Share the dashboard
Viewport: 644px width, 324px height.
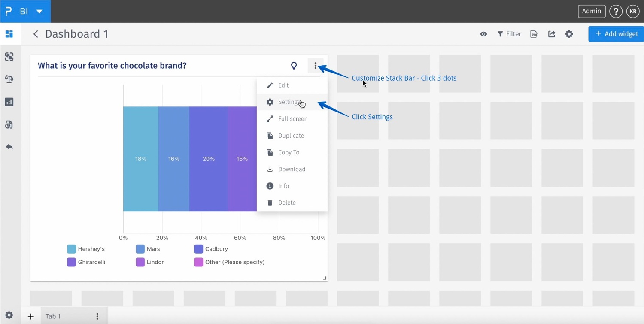(552, 34)
